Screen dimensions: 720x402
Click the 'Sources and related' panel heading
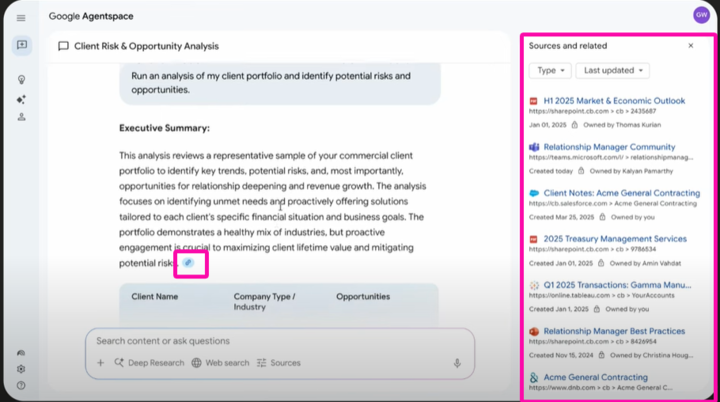pyautogui.click(x=568, y=46)
